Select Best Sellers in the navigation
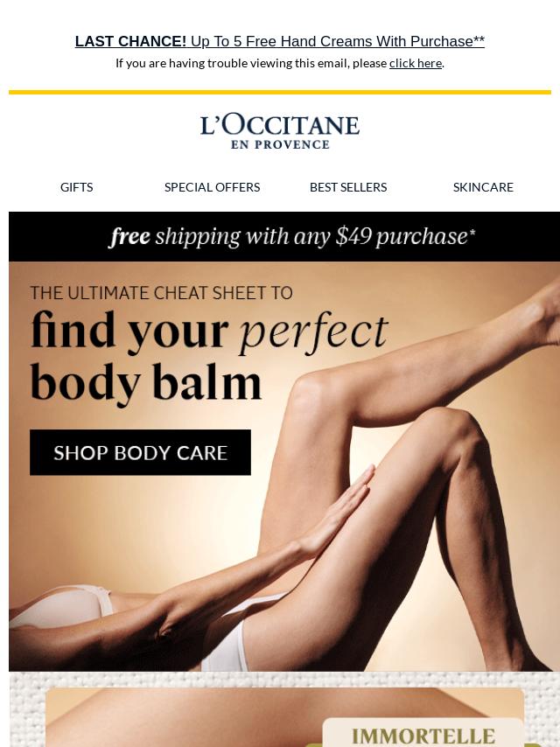 [x=348, y=187]
